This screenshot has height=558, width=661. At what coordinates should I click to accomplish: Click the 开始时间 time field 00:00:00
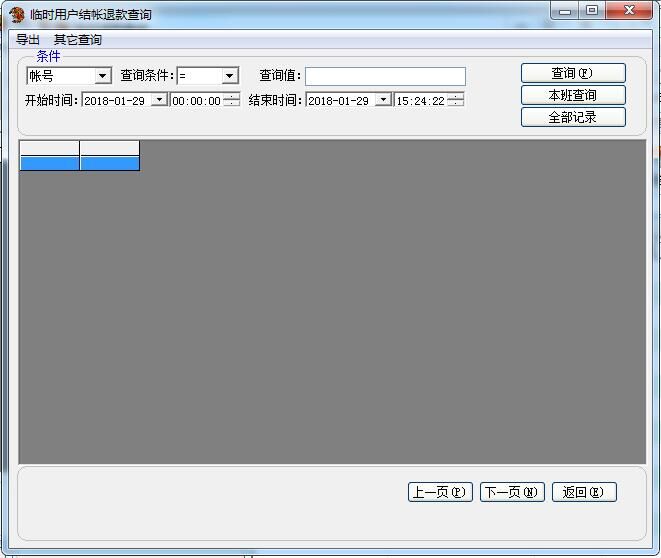pyautogui.click(x=196, y=101)
